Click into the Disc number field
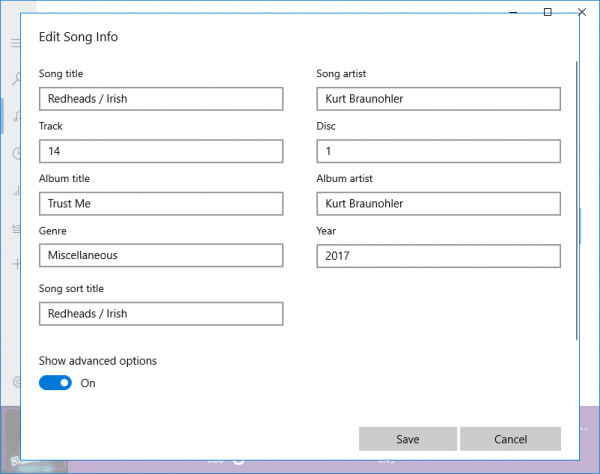 (438, 151)
